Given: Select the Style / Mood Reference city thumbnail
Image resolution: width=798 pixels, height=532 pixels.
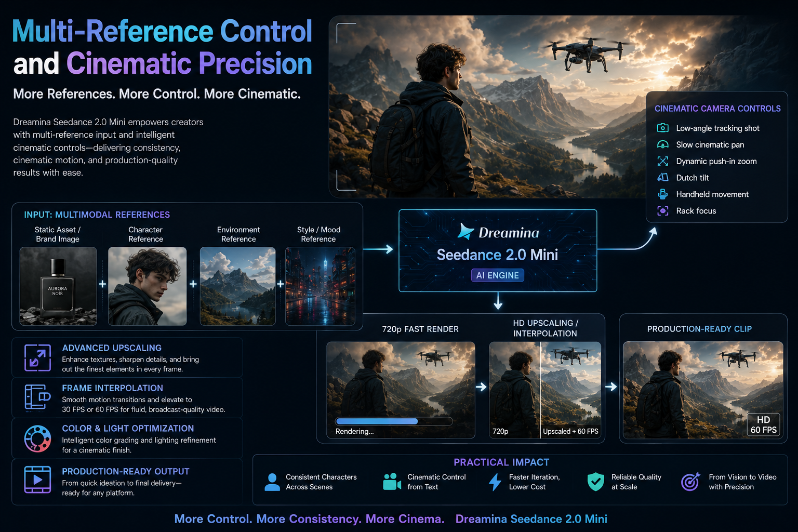Looking at the screenshot, I should click(x=320, y=286).
